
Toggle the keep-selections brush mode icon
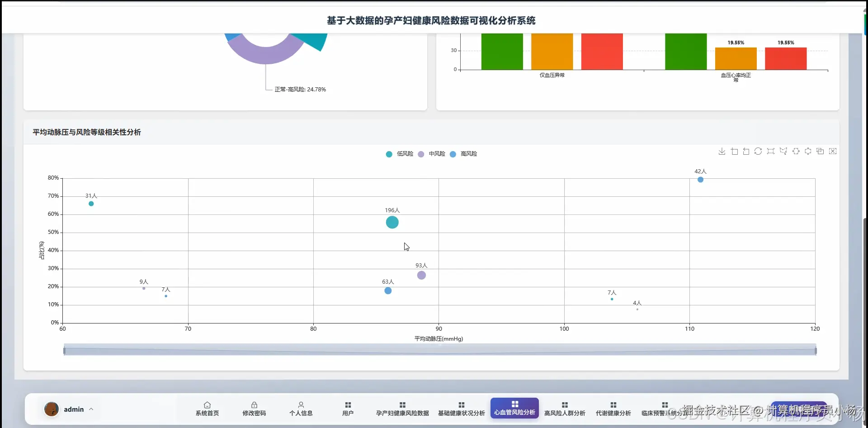click(x=820, y=151)
